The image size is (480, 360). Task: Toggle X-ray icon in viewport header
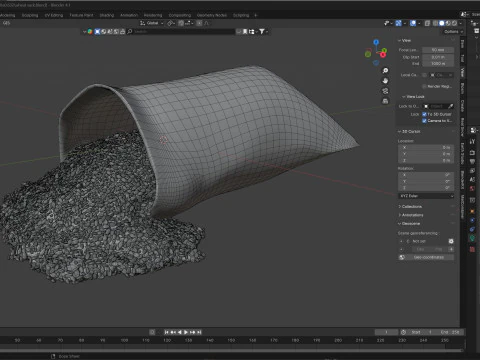[x=428, y=23]
